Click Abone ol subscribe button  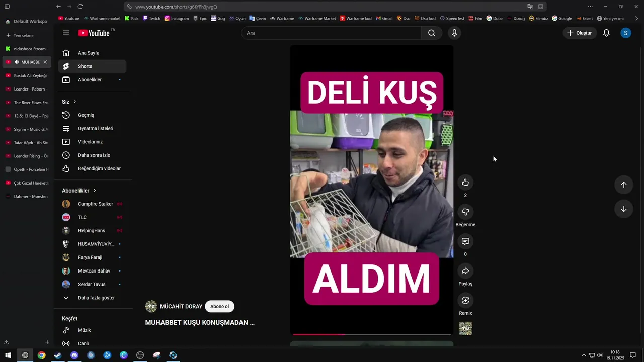[219, 307]
